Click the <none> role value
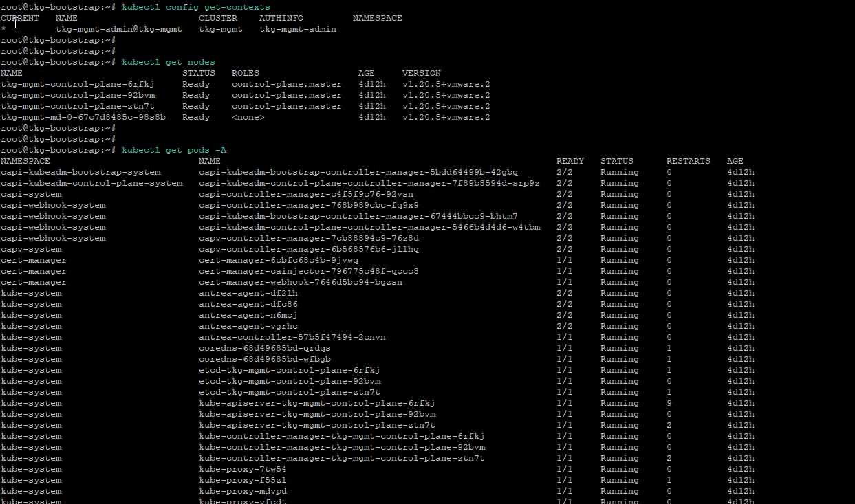The image size is (855, 504). (x=248, y=117)
